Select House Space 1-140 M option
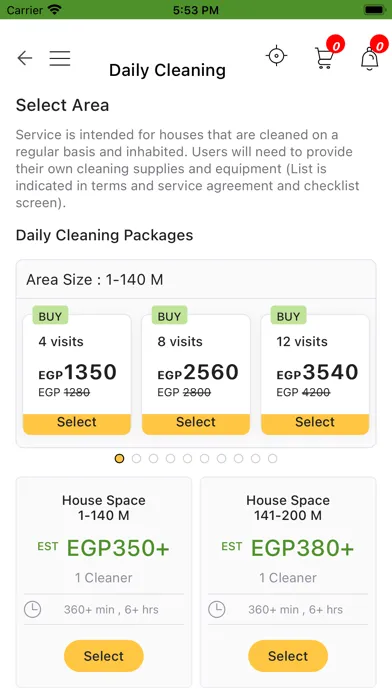The height and width of the screenshot is (696, 392). pyautogui.click(x=104, y=656)
